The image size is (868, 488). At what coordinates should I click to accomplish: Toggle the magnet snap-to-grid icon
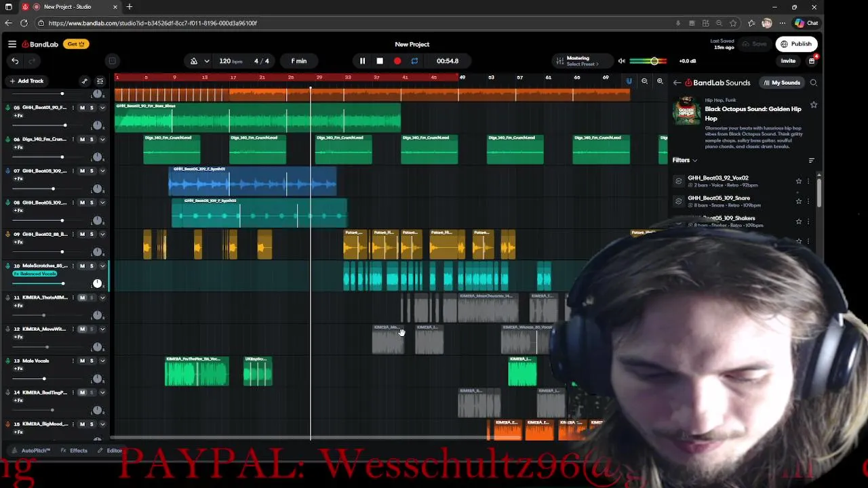pos(629,81)
